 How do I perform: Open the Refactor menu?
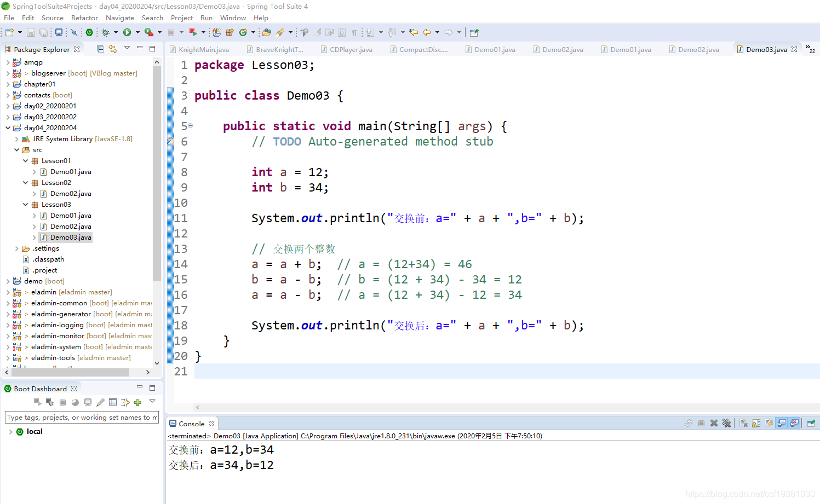click(84, 18)
